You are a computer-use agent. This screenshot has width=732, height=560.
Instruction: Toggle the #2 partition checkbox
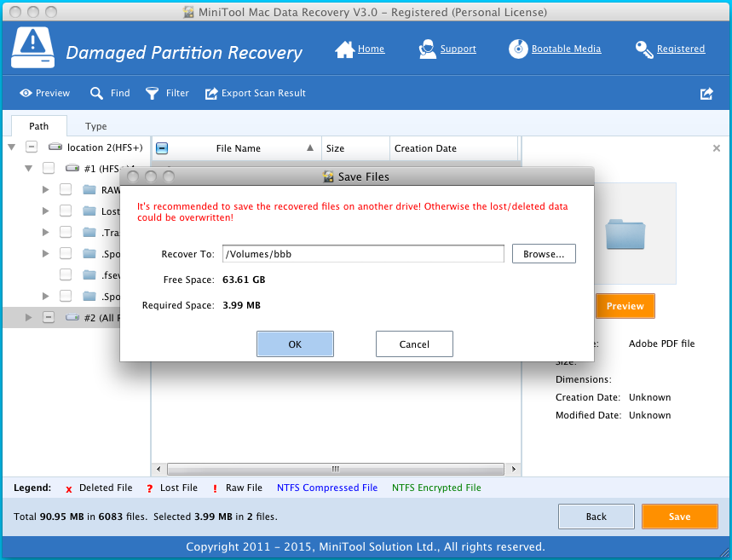49,318
